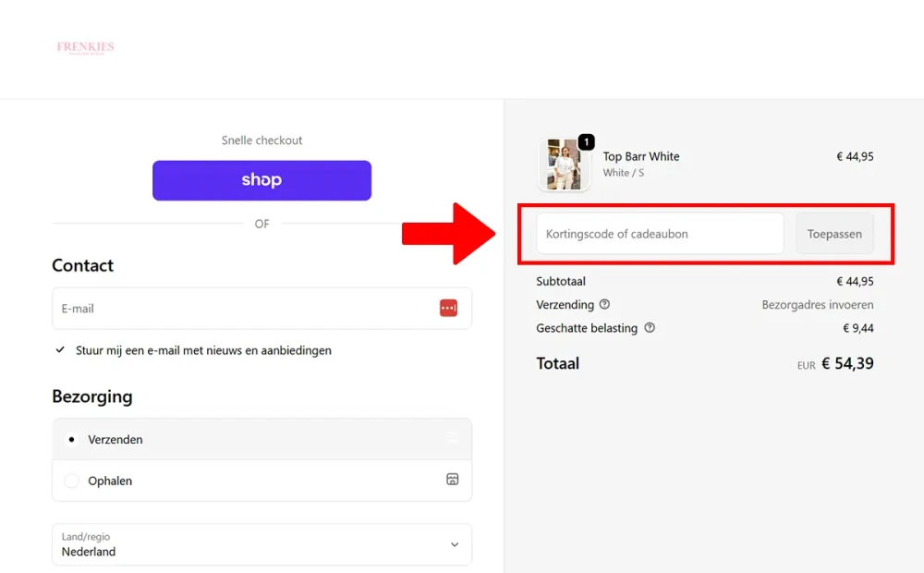Viewport: 924px width, 573px height.
Task: Click the help icon next to Verzending
Action: [x=604, y=305]
